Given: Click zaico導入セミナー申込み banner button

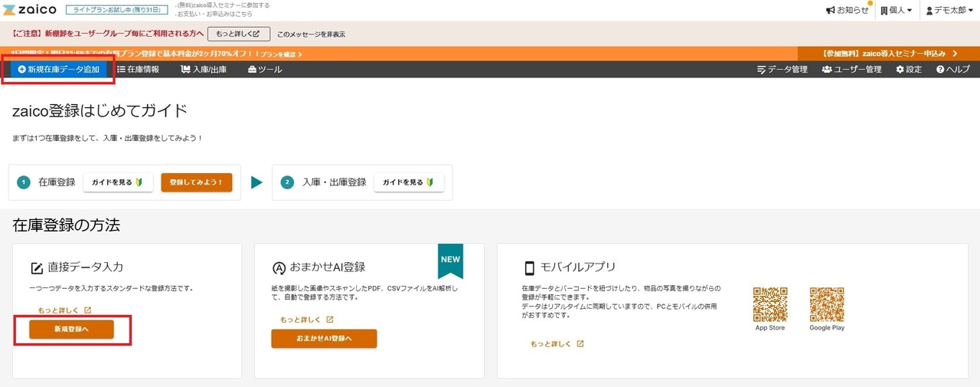Looking at the screenshot, I should pos(888,54).
